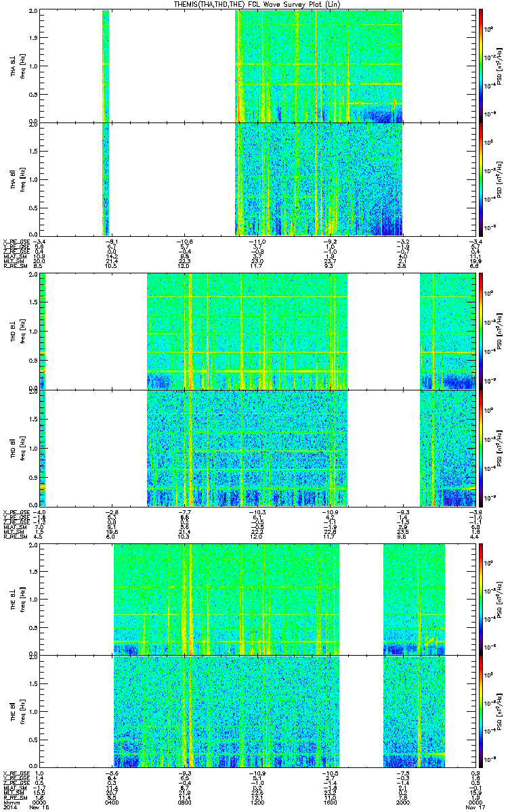The height and width of the screenshot is (812, 508).
Task: Click the PSD color bar beside THE B∥
Action: click(x=481, y=711)
